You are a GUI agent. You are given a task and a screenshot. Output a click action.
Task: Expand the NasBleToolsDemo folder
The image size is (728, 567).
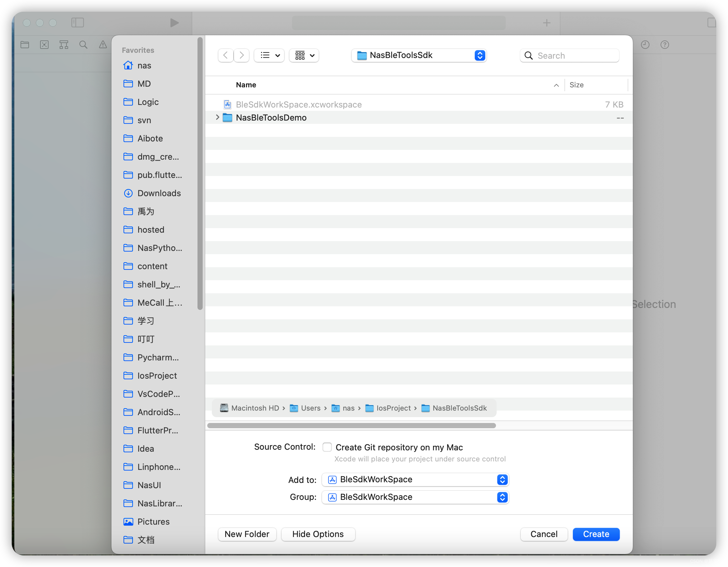pyautogui.click(x=217, y=117)
